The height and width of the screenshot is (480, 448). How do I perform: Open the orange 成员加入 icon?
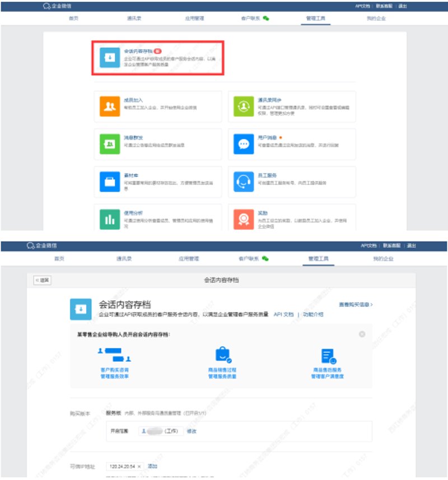[110, 106]
